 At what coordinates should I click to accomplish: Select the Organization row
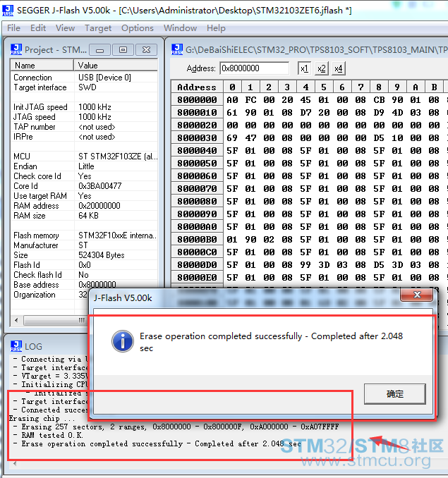click(x=50, y=295)
